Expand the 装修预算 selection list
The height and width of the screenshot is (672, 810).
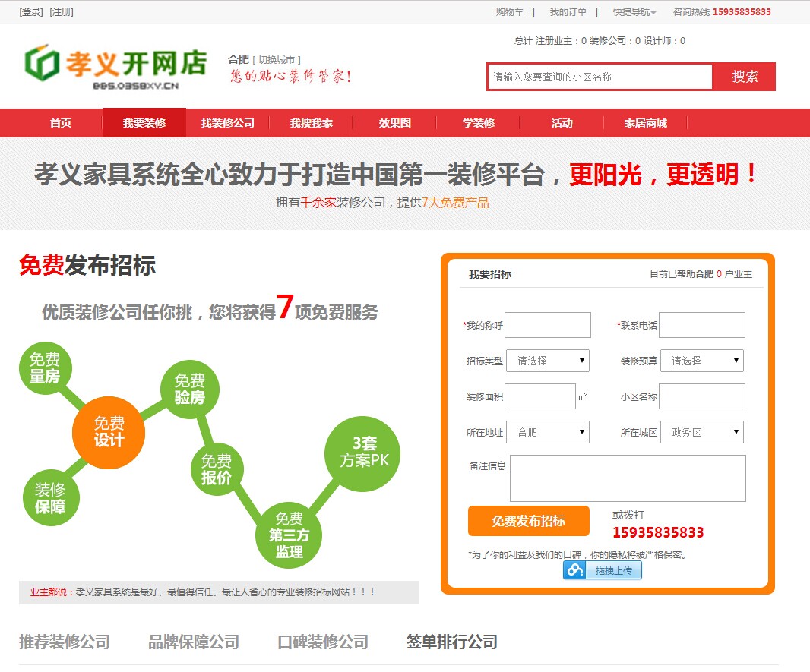[x=701, y=360]
